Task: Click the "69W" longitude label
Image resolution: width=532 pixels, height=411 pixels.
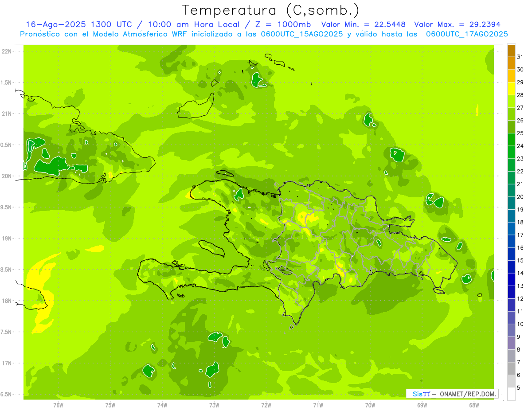Action: coord(422,405)
